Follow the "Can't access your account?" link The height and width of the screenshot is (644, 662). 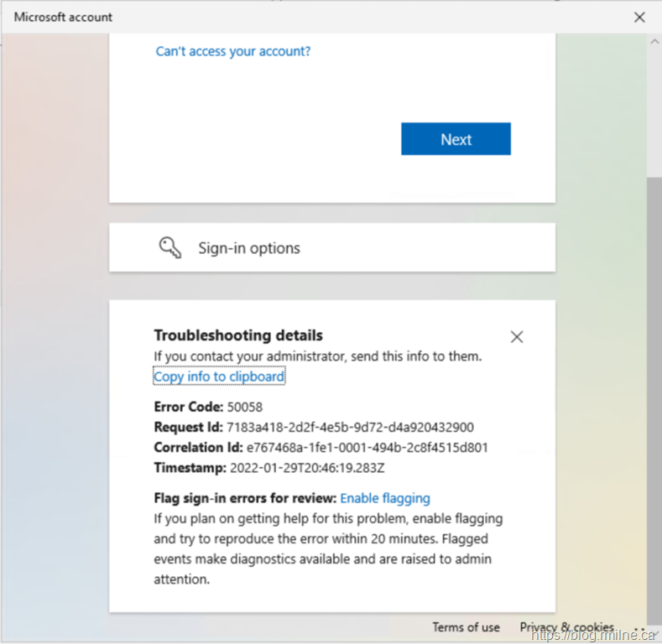233,51
